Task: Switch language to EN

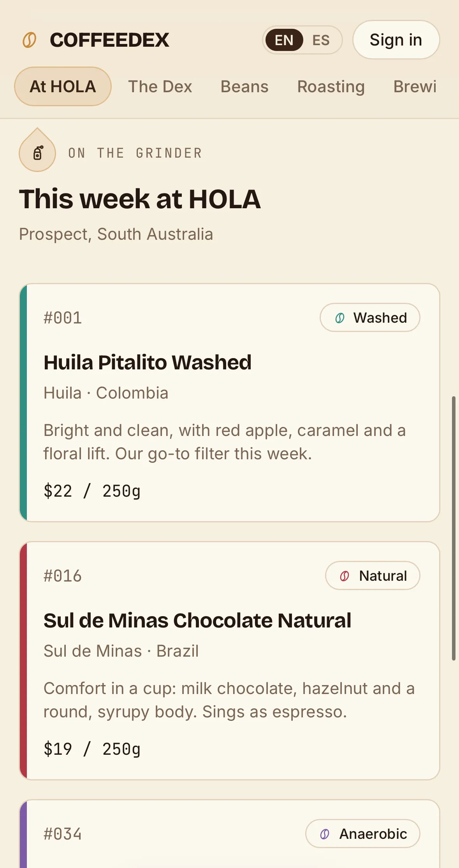Action: [284, 40]
